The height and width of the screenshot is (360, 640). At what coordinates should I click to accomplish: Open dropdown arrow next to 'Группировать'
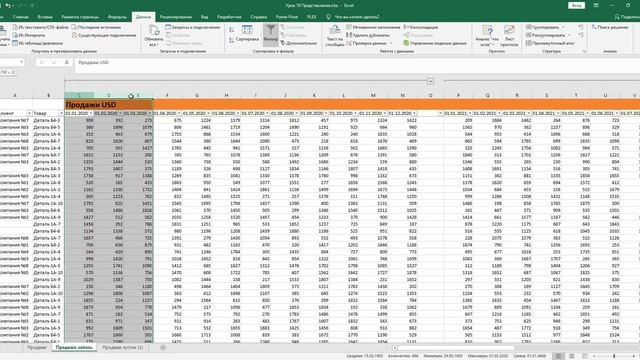point(563,27)
